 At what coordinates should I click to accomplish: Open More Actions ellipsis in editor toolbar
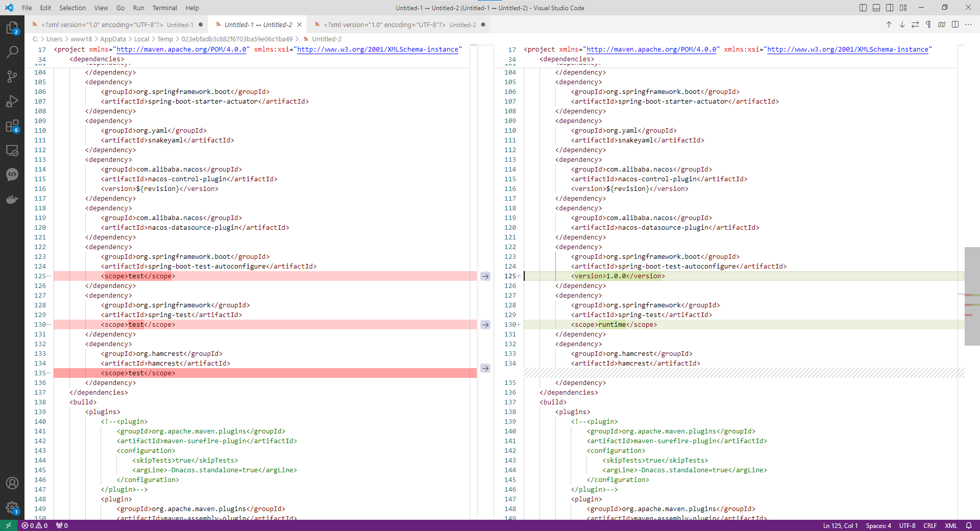click(968, 25)
